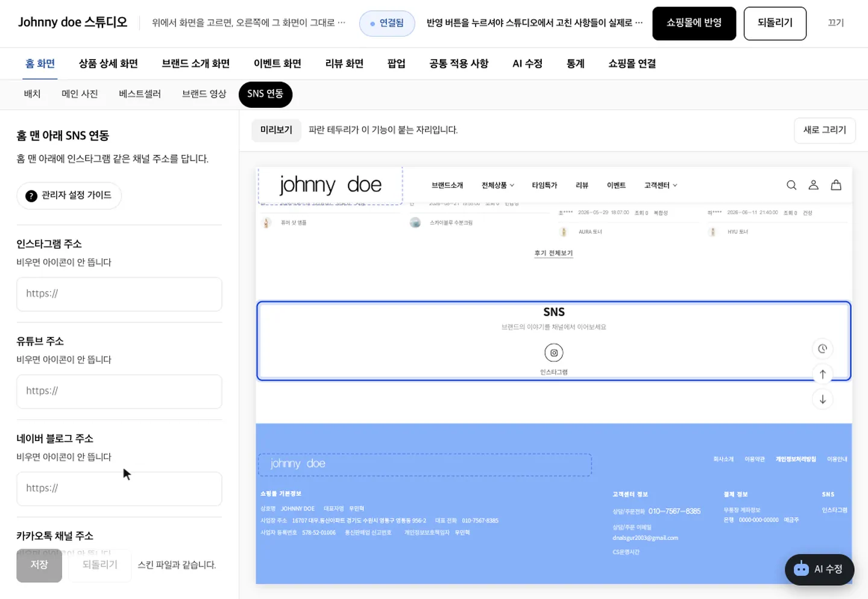Select the 홈 화면 tab
Viewport: 868px width, 599px height.
click(x=40, y=63)
